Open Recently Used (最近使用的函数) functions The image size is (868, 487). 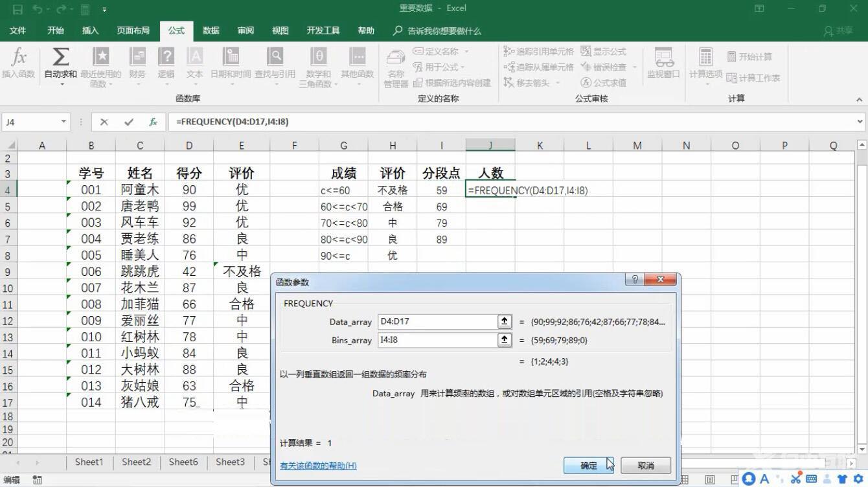100,67
